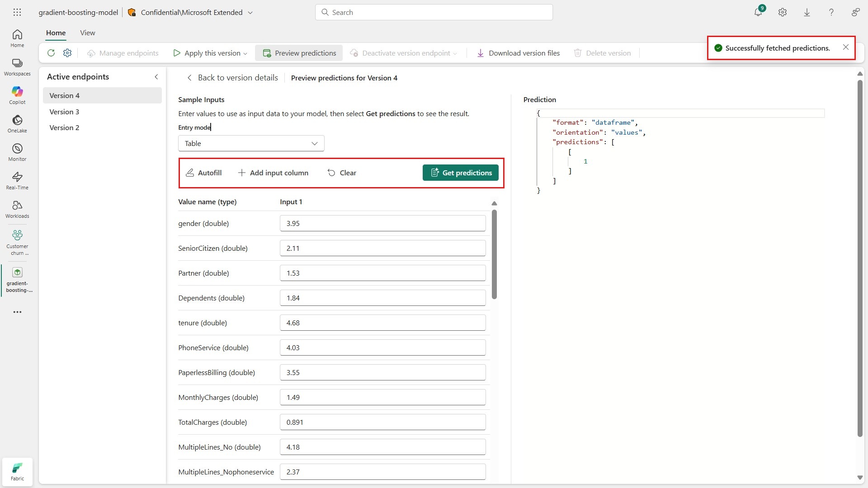This screenshot has width=868, height=488.
Task: Click the tenure input field
Action: (x=382, y=323)
